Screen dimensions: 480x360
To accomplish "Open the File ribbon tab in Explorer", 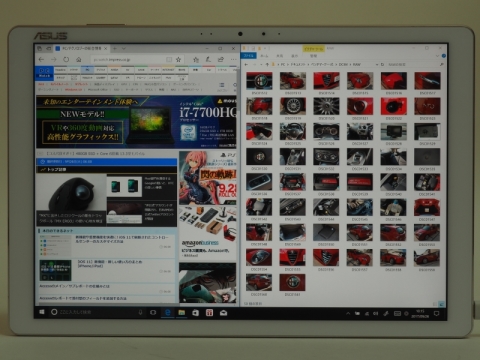I will coord(249,56).
